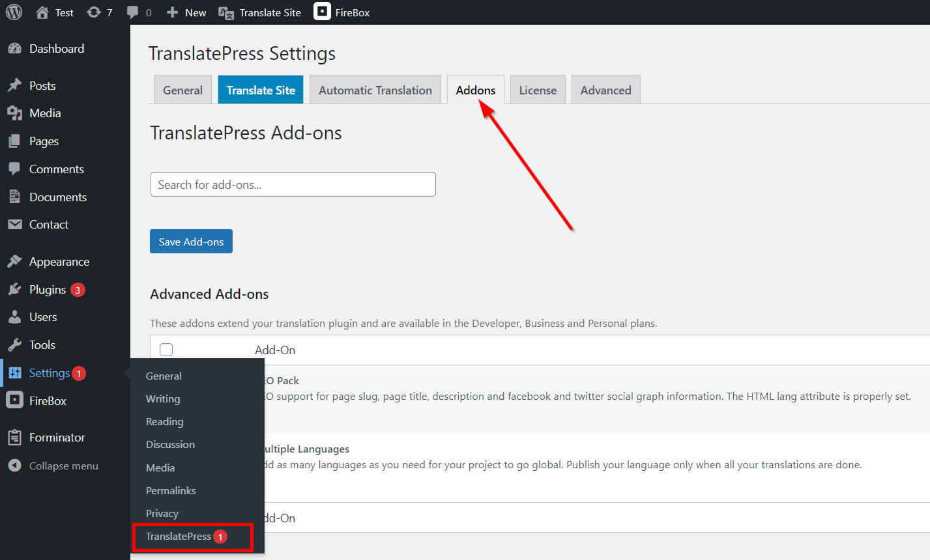The height and width of the screenshot is (560, 930).
Task: Select Permalinks from Settings submenu
Action: coord(171,491)
